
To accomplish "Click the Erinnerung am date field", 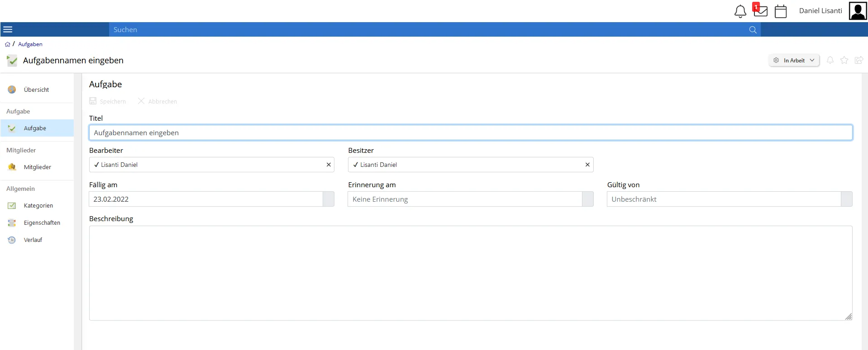I will click(465, 199).
